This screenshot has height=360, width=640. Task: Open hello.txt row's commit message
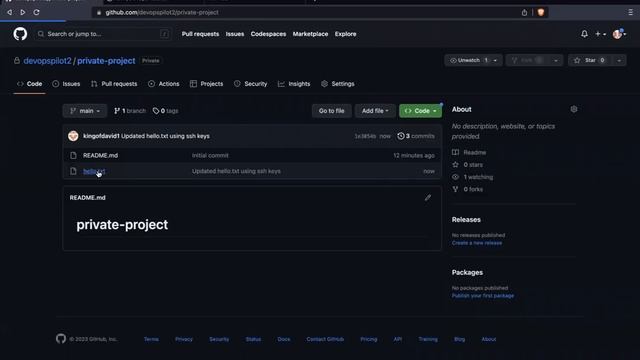click(x=236, y=171)
